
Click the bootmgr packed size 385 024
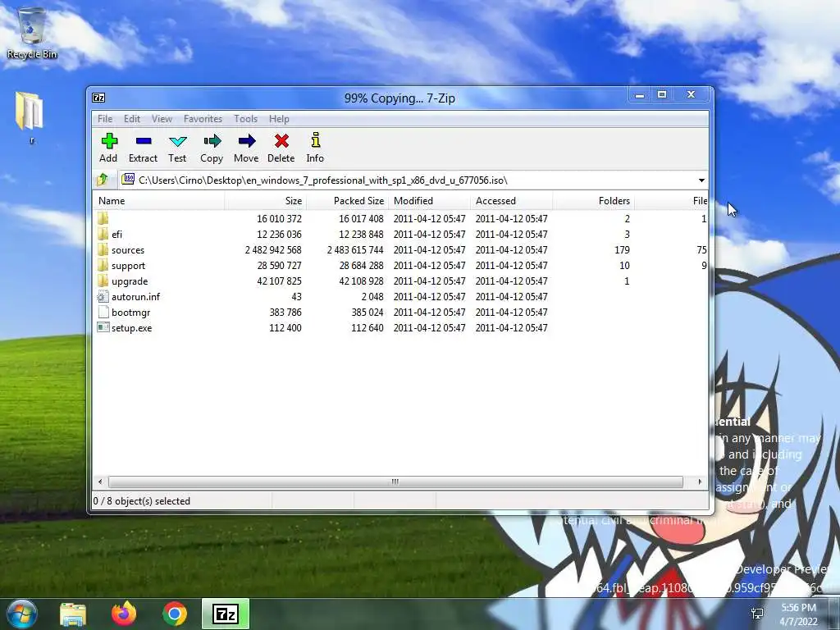[367, 312]
